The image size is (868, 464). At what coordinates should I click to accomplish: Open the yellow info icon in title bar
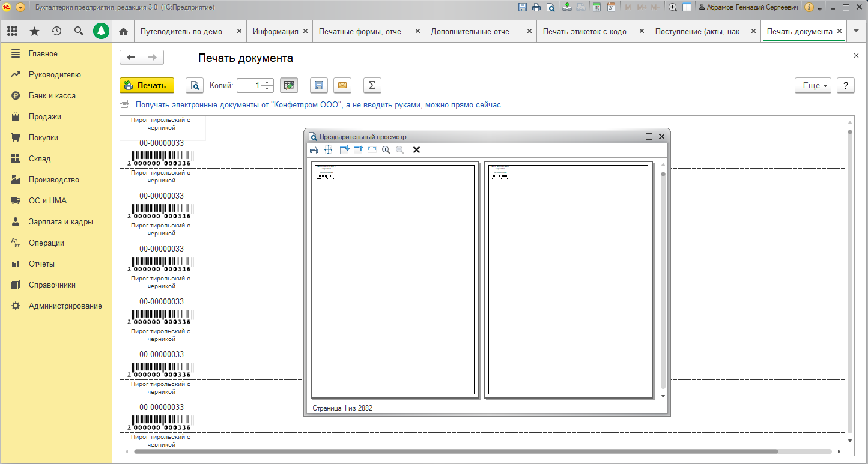[x=809, y=7]
